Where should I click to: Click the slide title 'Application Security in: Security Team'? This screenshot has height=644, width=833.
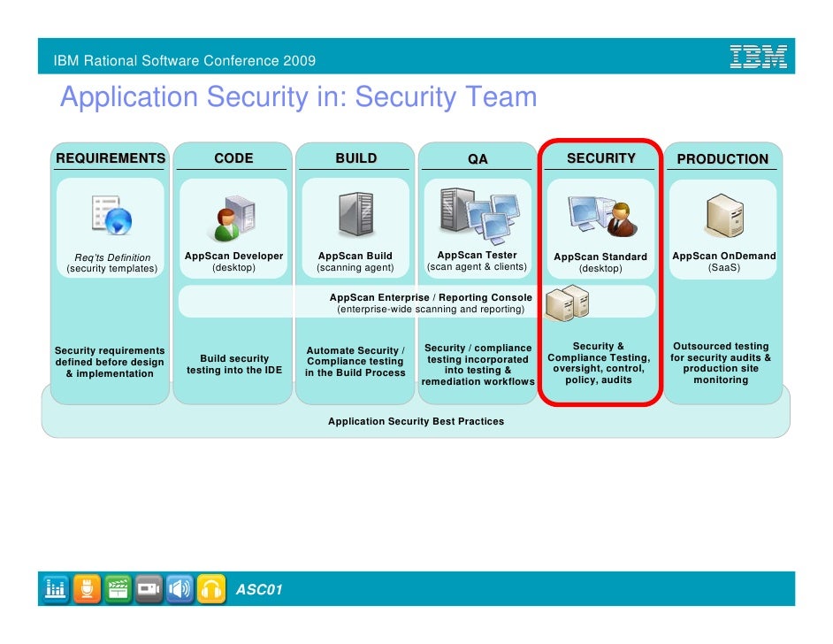pyautogui.click(x=299, y=97)
